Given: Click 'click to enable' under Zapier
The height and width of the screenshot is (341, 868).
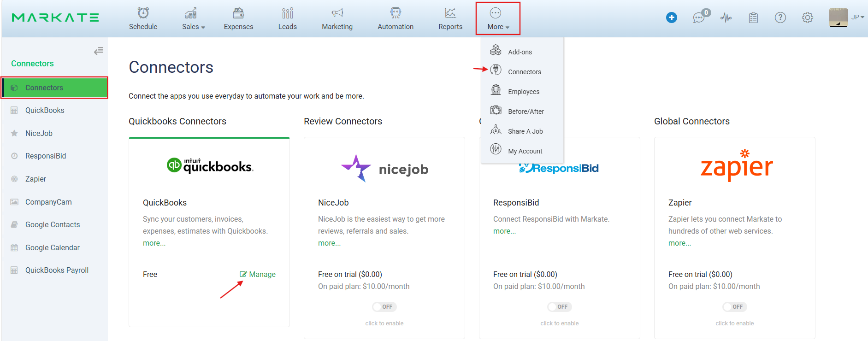Looking at the screenshot, I should [735, 323].
